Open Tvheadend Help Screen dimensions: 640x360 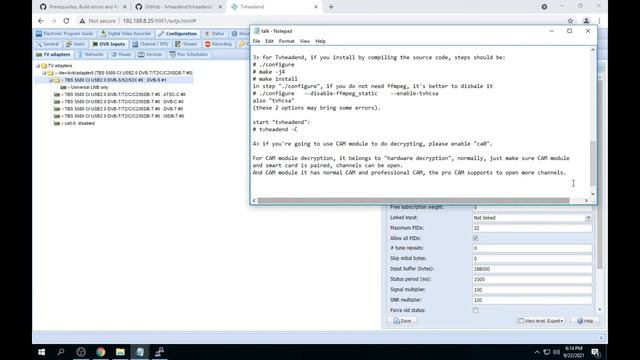[x=585, y=321]
